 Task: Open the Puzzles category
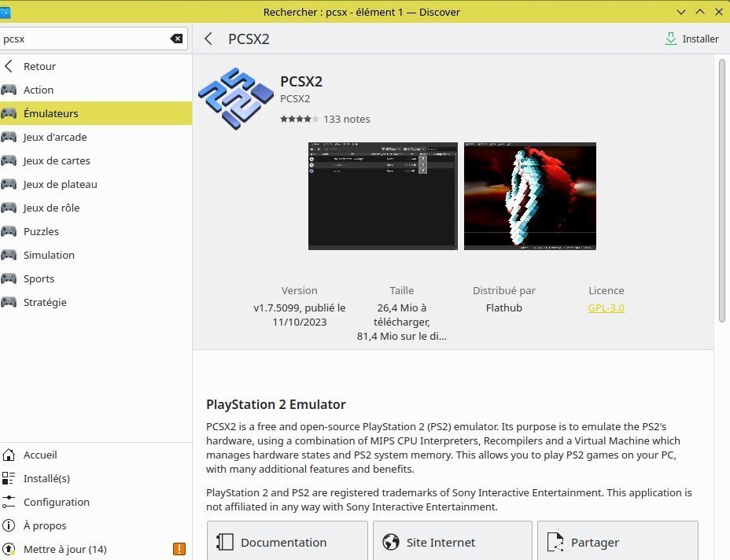[x=95, y=231]
